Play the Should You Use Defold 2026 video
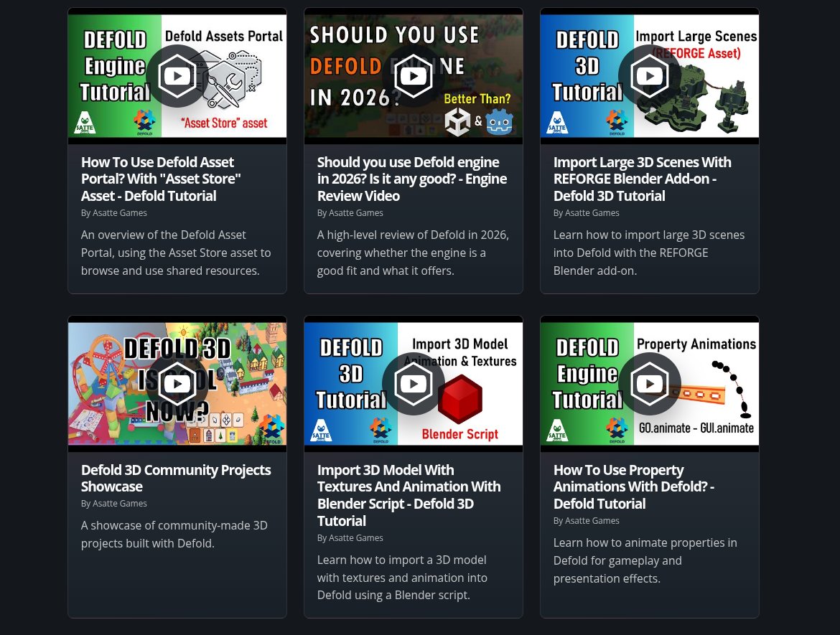The image size is (840, 635). pos(414,76)
